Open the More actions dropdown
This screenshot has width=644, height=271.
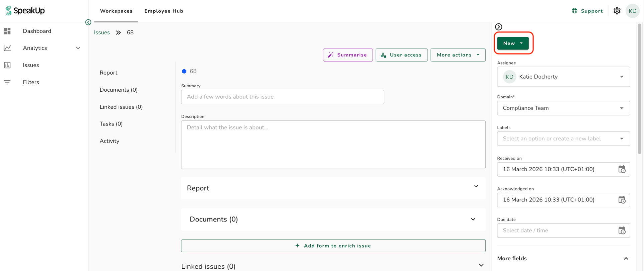[x=458, y=55]
